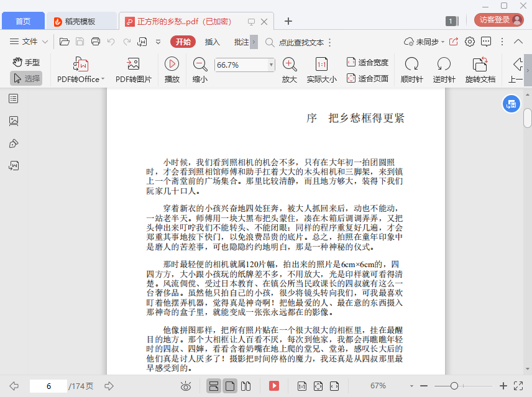This screenshot has height=397, width=532.
Task: Switch to continuous scrolling view
Action: [x=214, y=386]
